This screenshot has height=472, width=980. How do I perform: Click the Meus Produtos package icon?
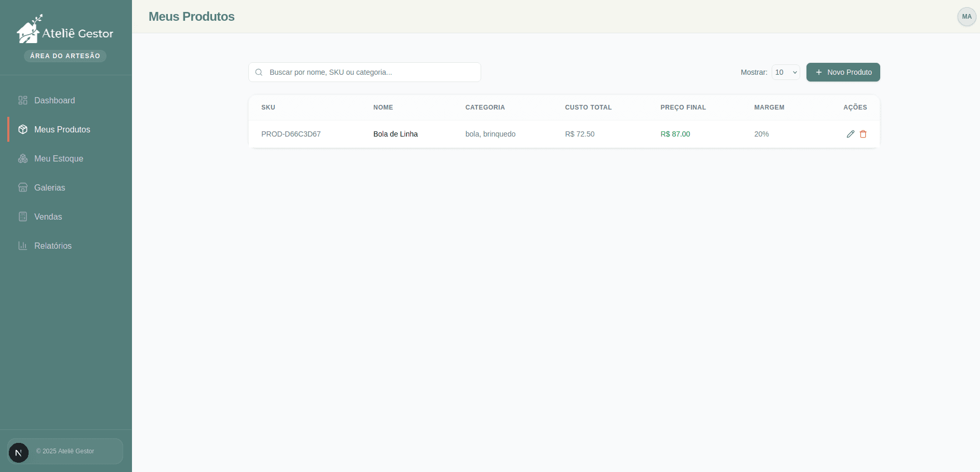coord(22,129)
